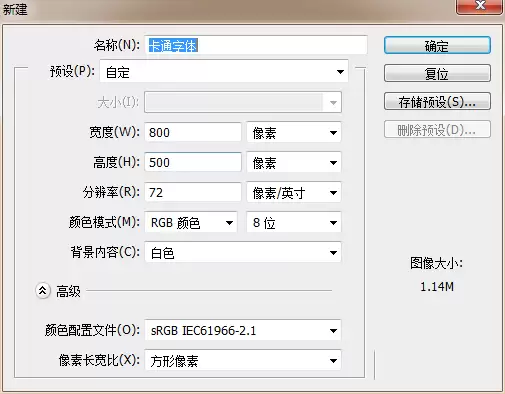This screenshot has width=505, height=394.
Task: Open the bit depth dropdown 8 位
Action: tap(294, 222)
